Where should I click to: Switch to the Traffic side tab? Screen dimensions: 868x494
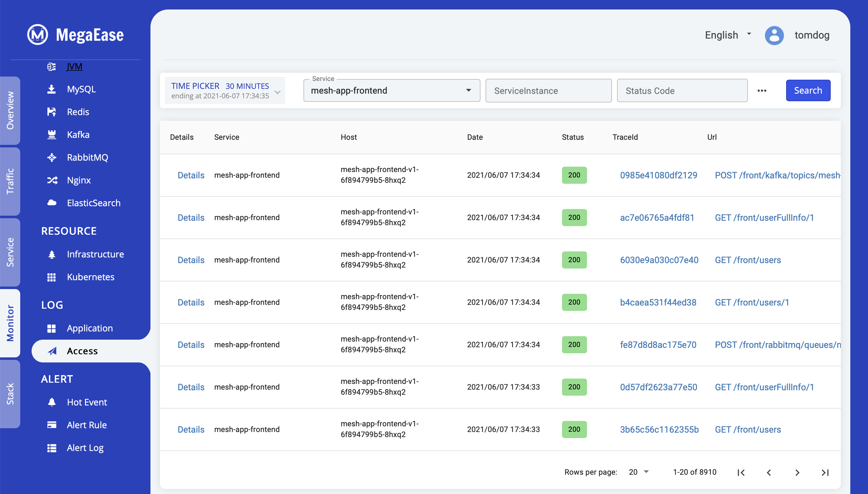click(10, 181)
